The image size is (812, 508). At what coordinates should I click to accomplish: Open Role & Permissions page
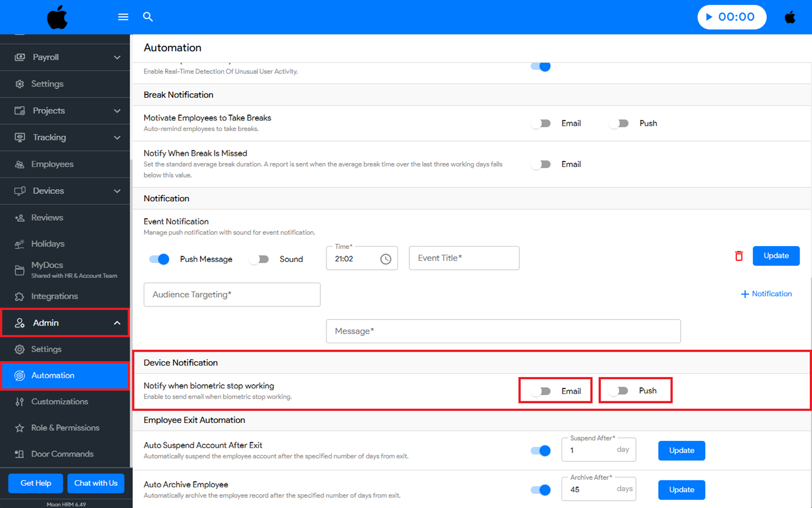coord(65,428)
